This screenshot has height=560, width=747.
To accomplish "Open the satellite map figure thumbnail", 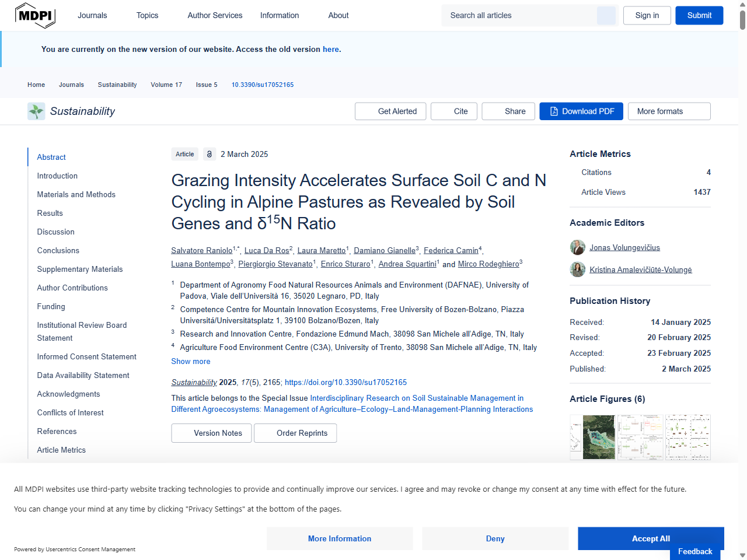I will (x=598, y=437).
